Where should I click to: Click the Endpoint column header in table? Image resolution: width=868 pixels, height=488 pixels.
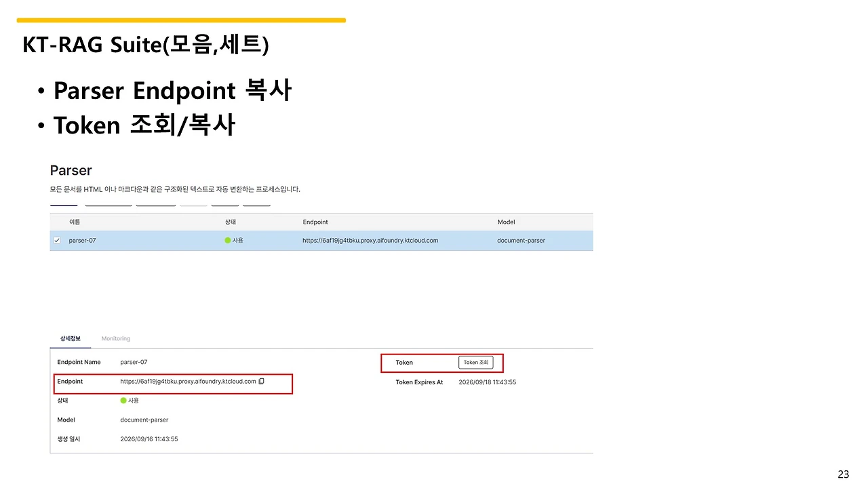click(x=315, y=222)
